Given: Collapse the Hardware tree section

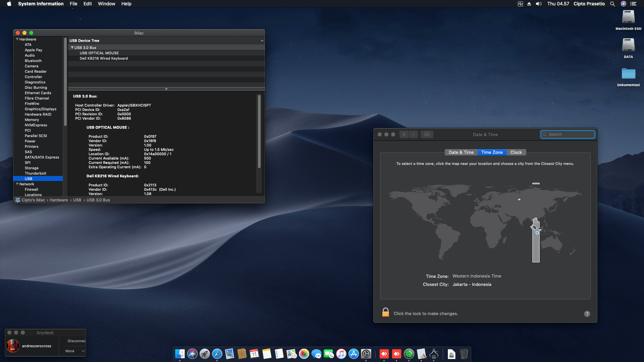Looking at the screenshot, I should coord(17,39).
